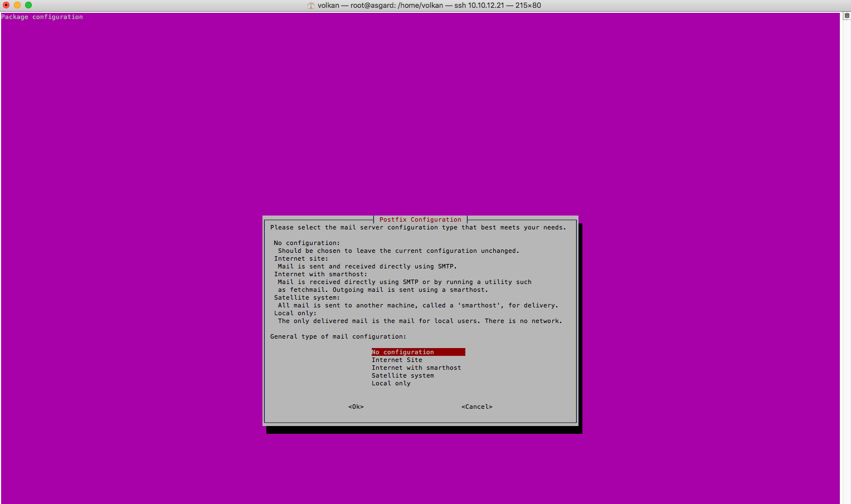The width and height of the screenshot is (851, 504).
Task: Click the home folder icon in title bar
Action: [311, 6]
